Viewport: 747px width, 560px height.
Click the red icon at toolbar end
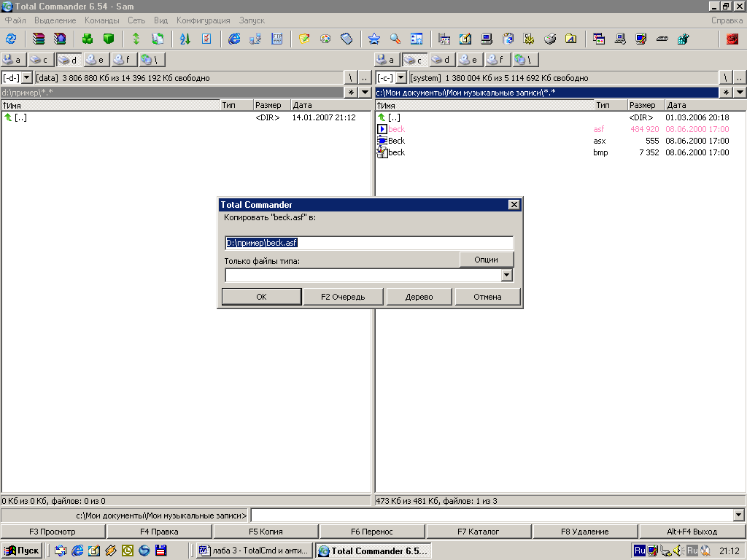tap(732, 39)
